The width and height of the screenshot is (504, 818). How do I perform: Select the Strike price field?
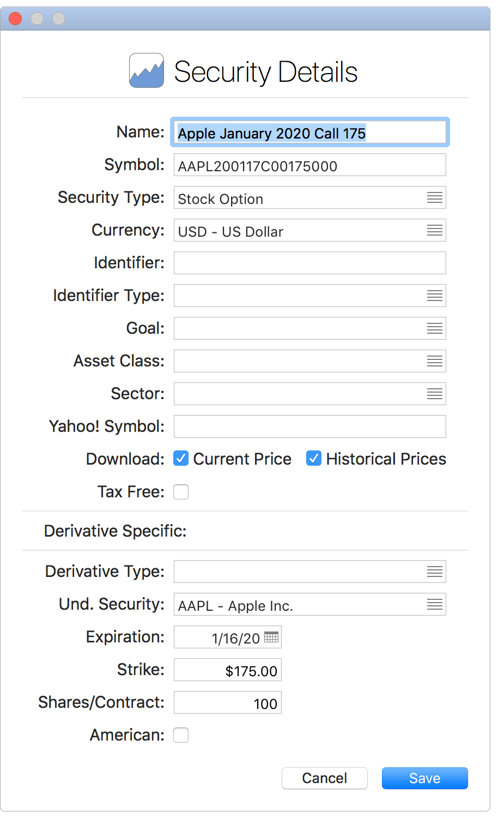227,670
